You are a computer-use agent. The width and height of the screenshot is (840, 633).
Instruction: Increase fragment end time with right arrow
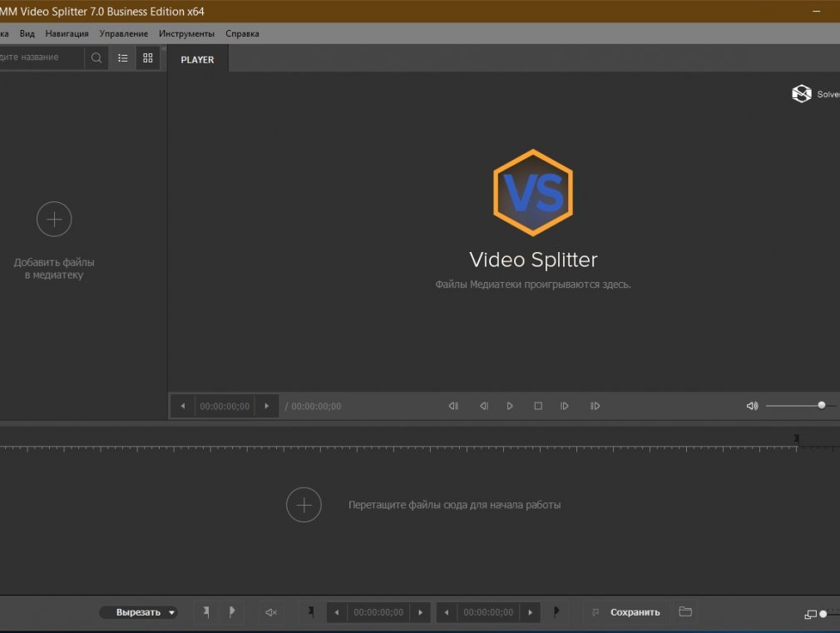click(531, 613)
